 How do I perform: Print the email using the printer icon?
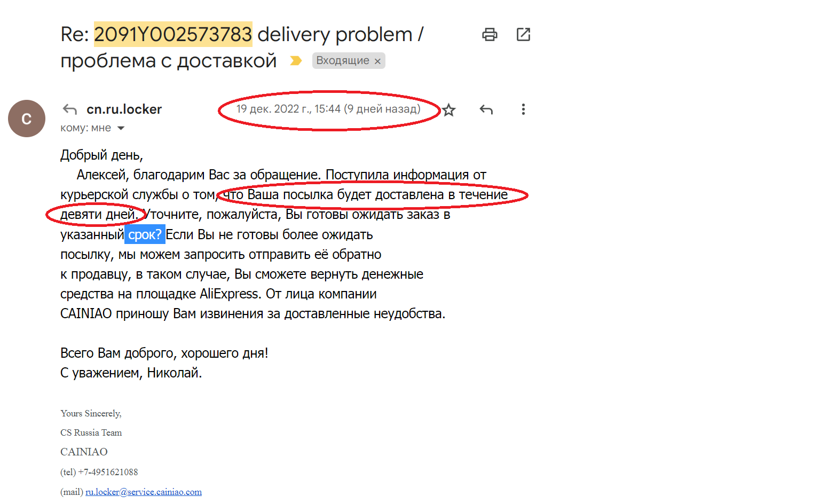pos(490,35)
